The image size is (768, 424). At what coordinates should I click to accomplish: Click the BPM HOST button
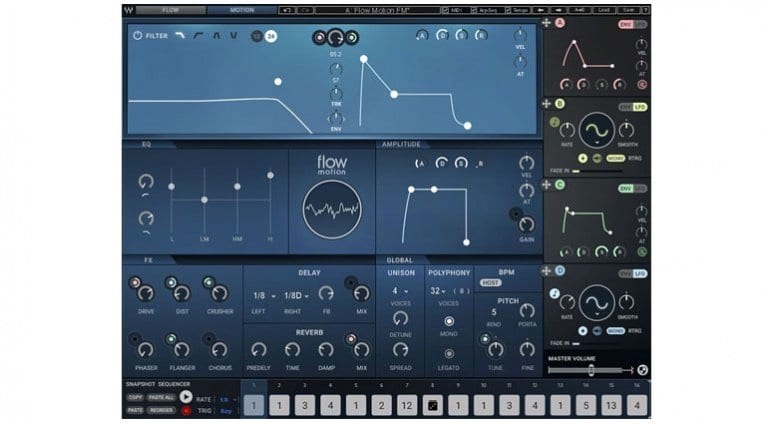pyautogui.click(x=490, y=283)
